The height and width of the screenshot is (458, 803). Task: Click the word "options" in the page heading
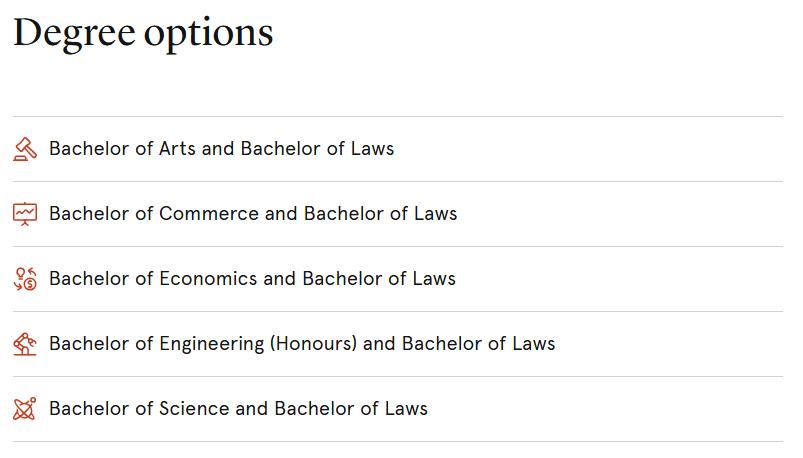(209, 35)
